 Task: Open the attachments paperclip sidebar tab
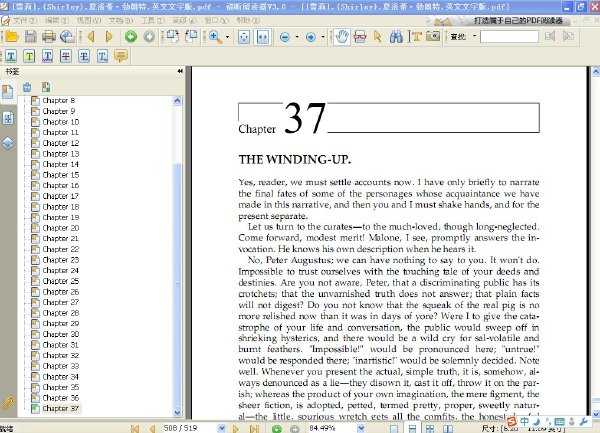click(x=8, y=402)
